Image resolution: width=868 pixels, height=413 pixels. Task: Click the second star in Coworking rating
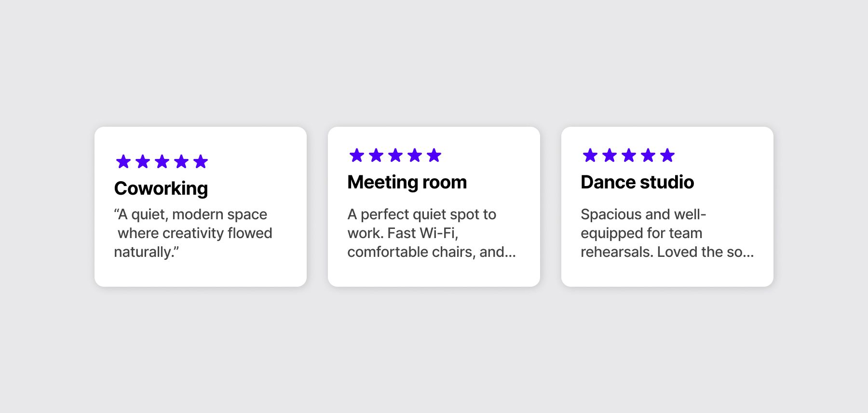[x=143, y=161]
